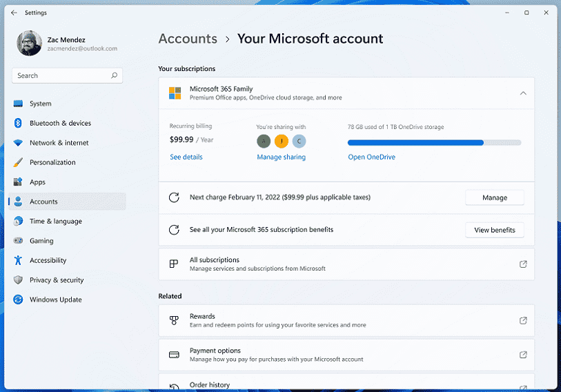Open Accessibility settings
This screenshot has height=392, width=561.
click(x=67, y=261)
